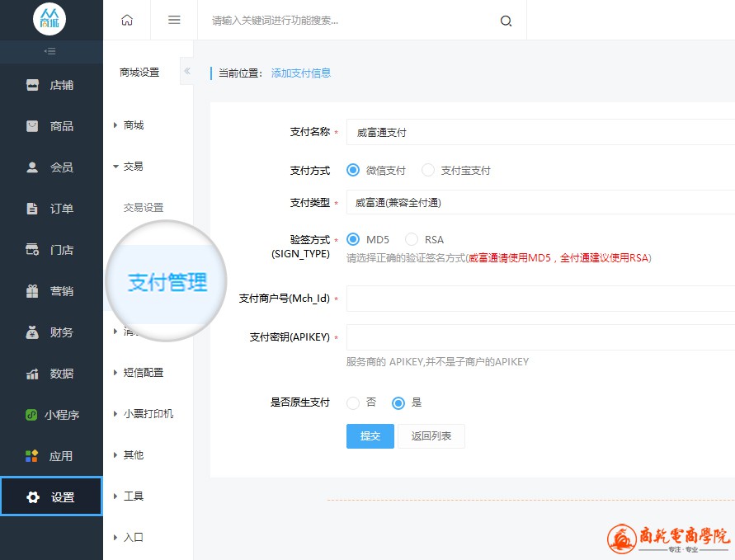Click the 商城设置 panel title
Screen dimensions: 735x560
(x=139, y=73)
